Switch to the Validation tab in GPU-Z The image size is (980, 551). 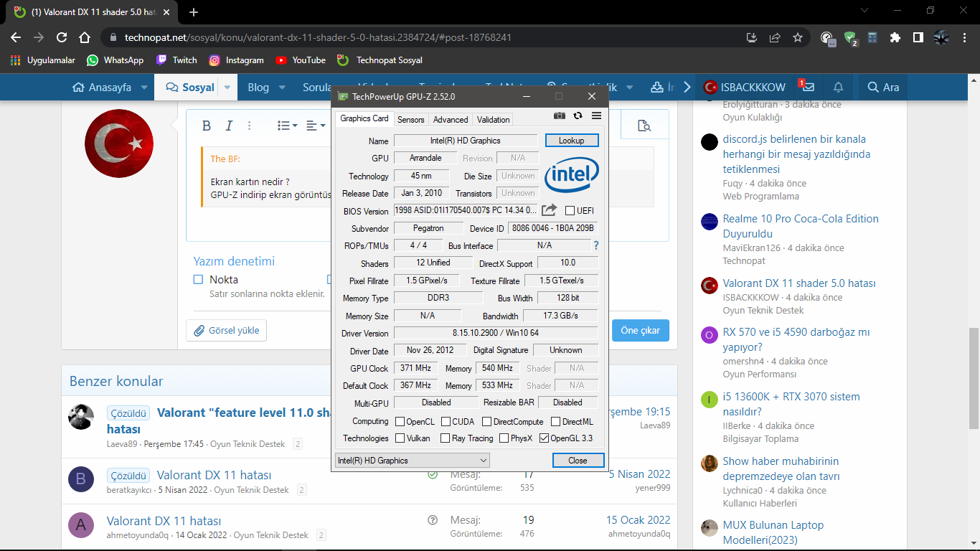(493, 120)
